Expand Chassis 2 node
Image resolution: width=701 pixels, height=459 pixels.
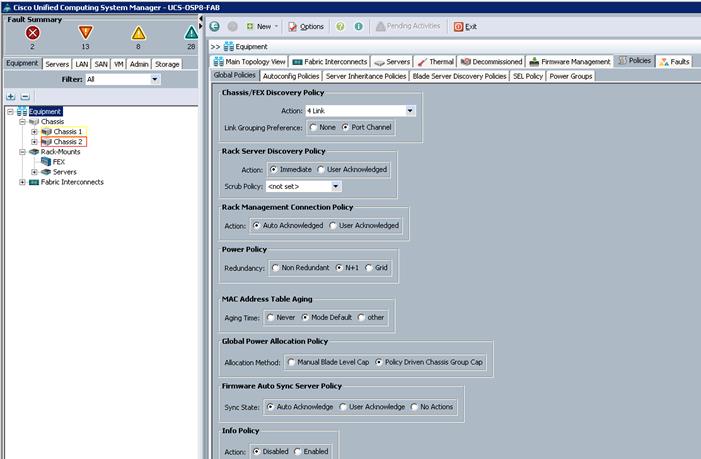[x=34, y=142]
